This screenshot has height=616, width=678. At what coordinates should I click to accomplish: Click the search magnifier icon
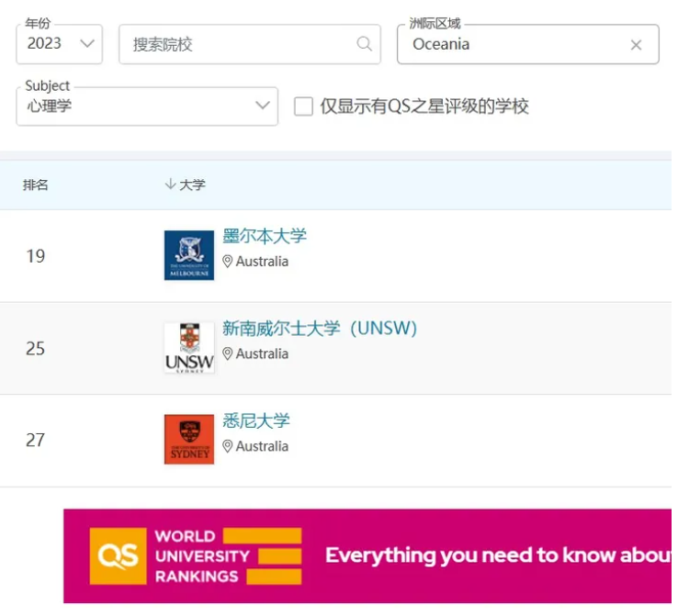coord(365,44)
